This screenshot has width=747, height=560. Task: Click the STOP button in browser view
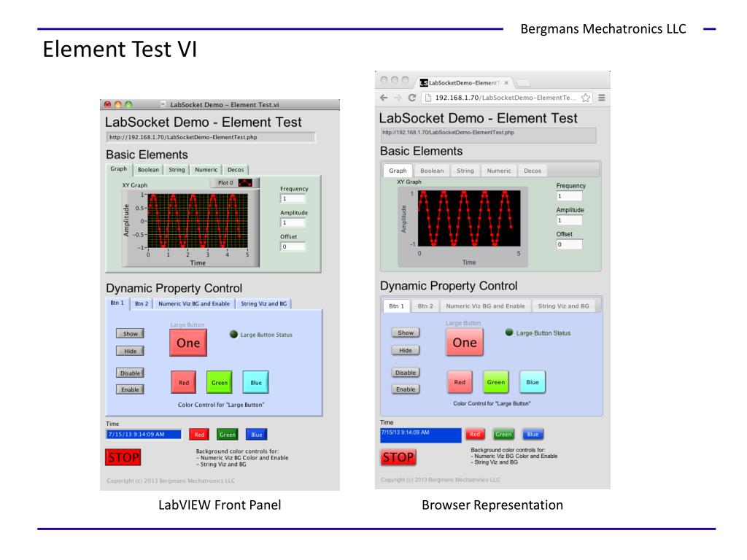[398, 457]
